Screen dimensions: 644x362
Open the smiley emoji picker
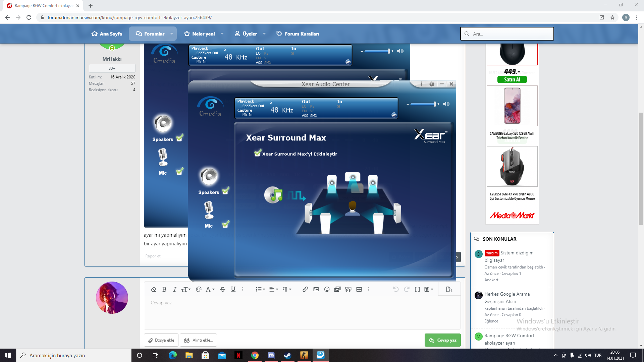pyautogui.click(x=327, y=289)
